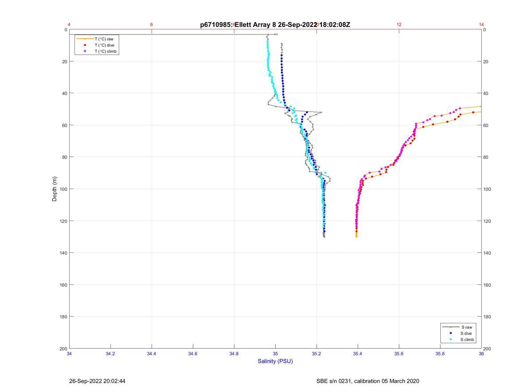Image resolution: width=532 pixels, height=392 pixels.
Task: Click the salinity tick label 34.8
Action: pyautogui.click(x=234, y=353)
